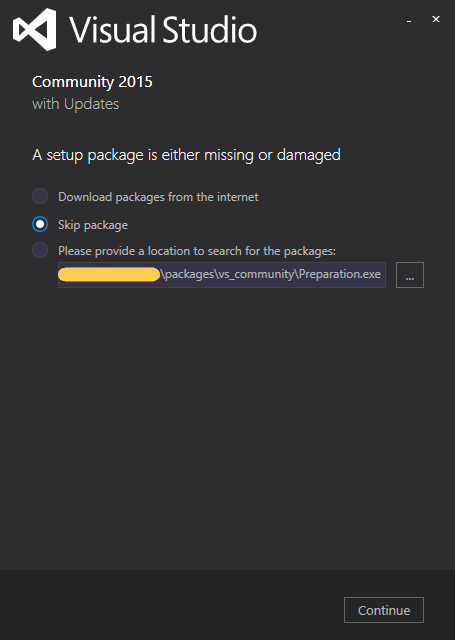This screenshot has height=640, width=455.
Task: Place cursor at Preparation.exe in path box
Action: [340, 274]
